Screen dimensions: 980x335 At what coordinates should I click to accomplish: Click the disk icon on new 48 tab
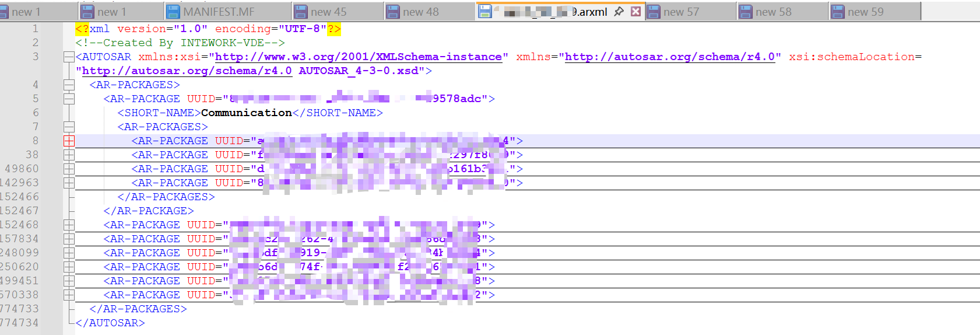click(394, 12)
